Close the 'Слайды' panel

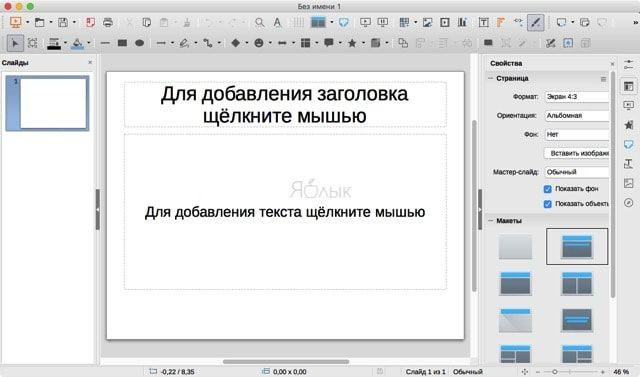click(x=90, y=62)
